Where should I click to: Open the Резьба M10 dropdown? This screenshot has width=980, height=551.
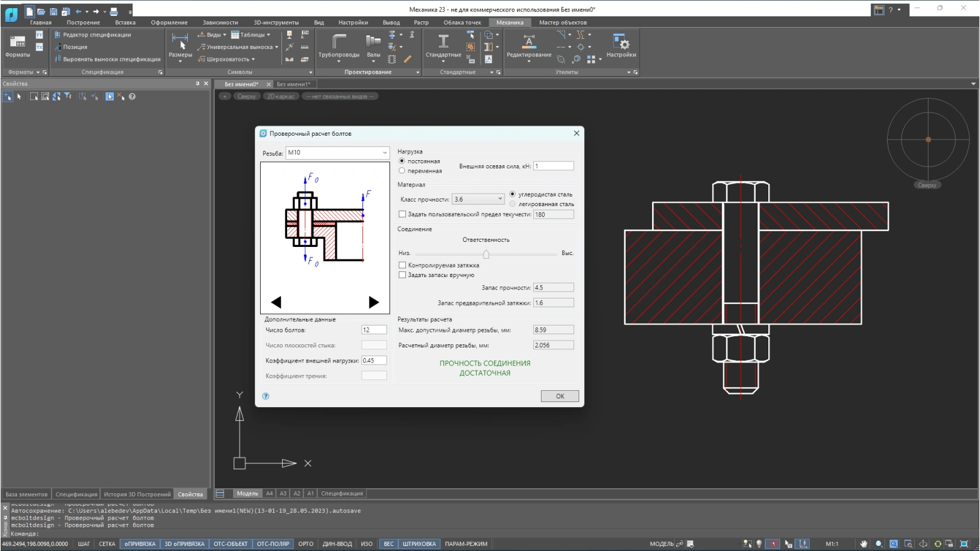point(384,153)
